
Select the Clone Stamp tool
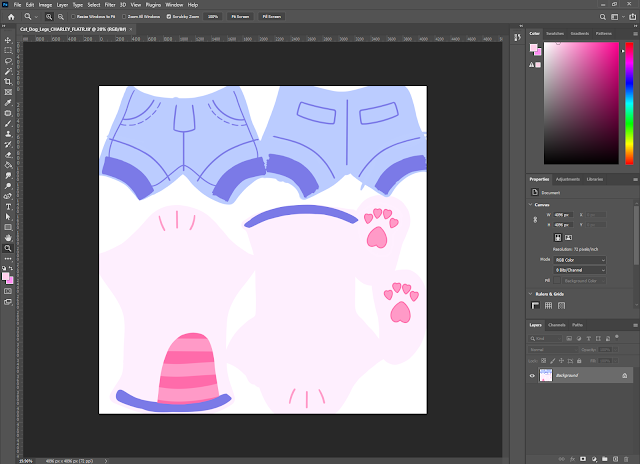point(8,134)
